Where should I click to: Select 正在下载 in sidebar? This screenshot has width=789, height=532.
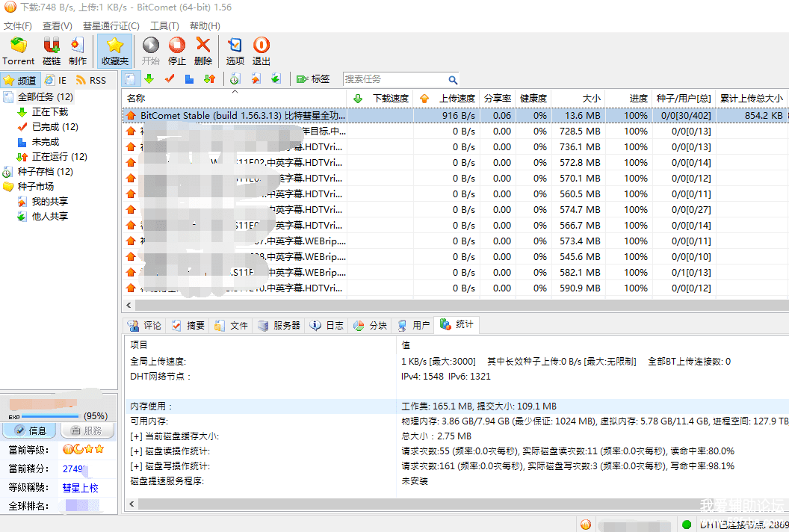click(49, 112)
